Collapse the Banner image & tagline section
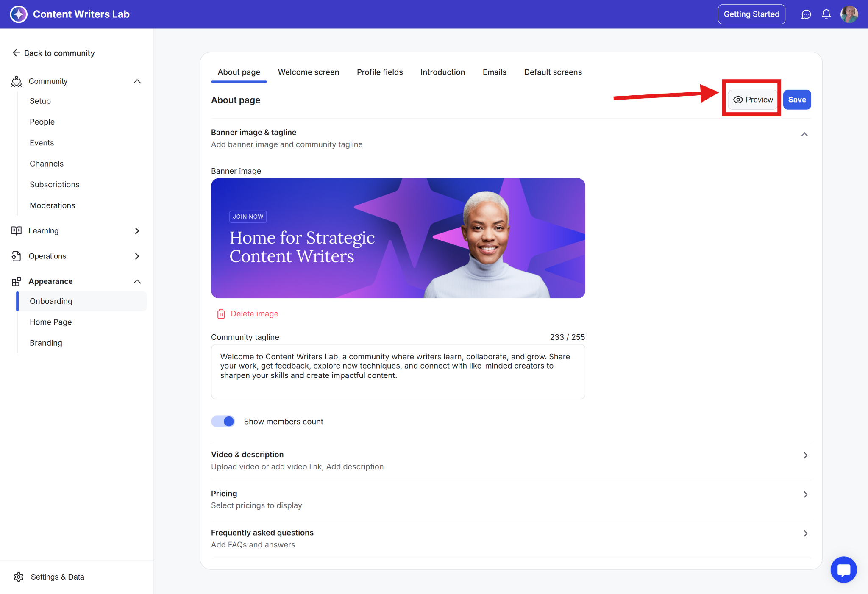This screenshot has height=594, width=868. pos(804,135)
